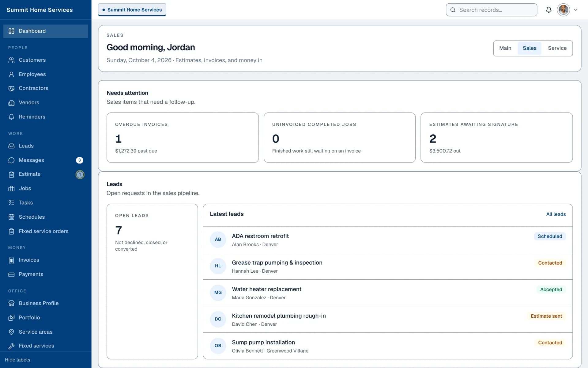
Task: Open the Sump pump installation lead
Action: pyautogui.click(x=388, y=346)
